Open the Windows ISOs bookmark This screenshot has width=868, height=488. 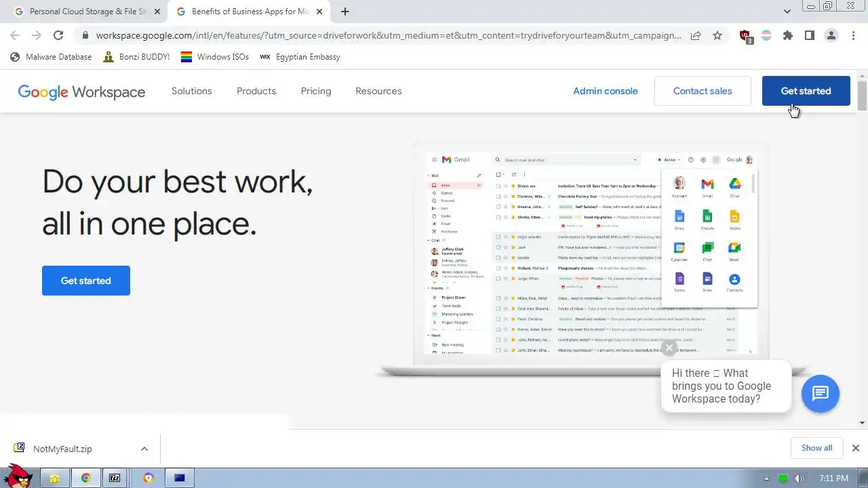point(215,57)
